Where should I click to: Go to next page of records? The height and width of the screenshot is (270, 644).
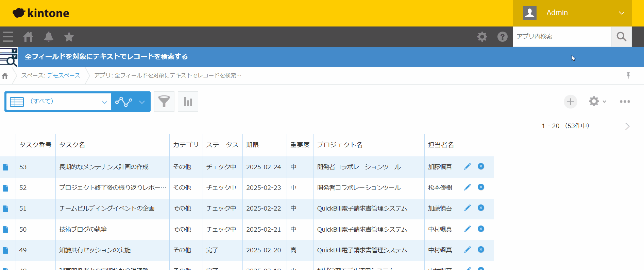coord(627,126)
